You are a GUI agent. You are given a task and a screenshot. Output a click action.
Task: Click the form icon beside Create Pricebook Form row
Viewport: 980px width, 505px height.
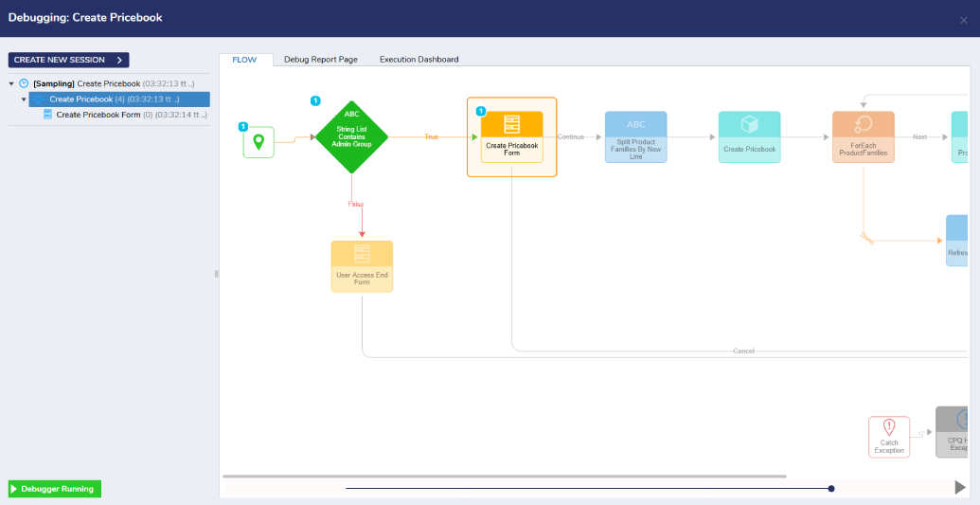coord(47,115)
